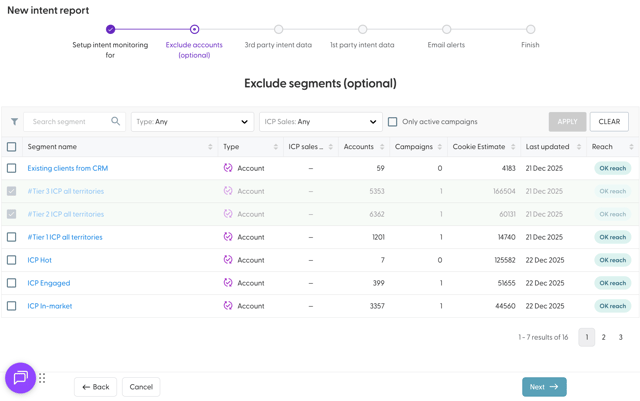Click the search magnifier icon

pyautogui.click(x=115, y=122)
